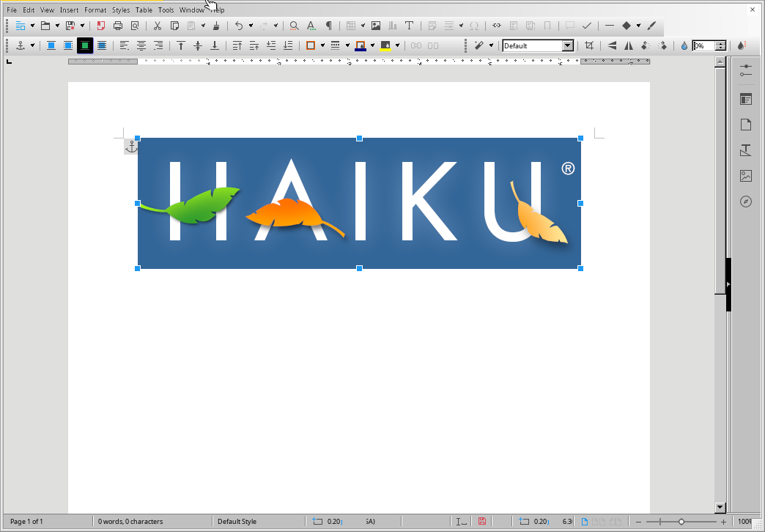Expand the Save dropdown arrow
765x532 pixels.
pyautogui.click(x=83, y=26)
